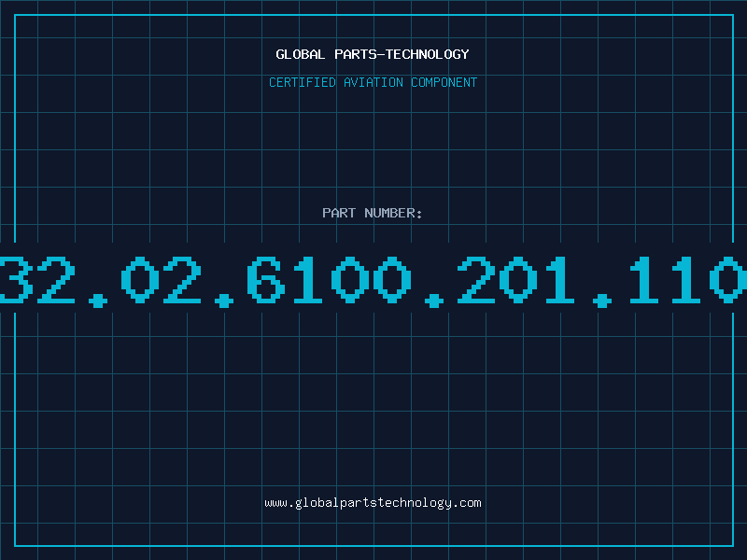Click the dot between 02 and 6100
This screenshot has height=560, width=747.
point(224,301)
